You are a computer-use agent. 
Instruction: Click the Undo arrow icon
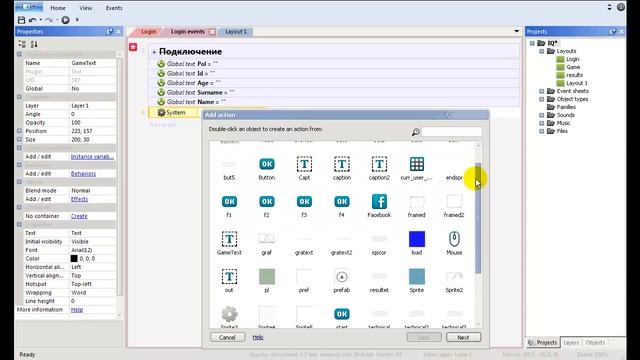pos(33,20)
